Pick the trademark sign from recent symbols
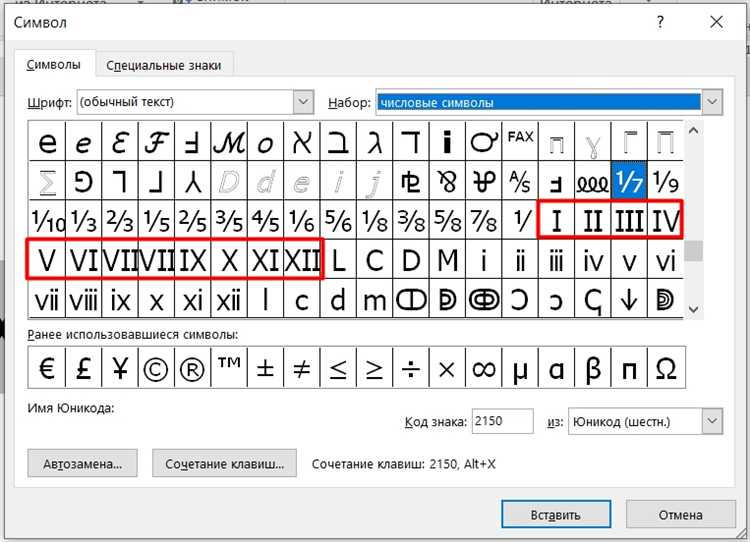This screenshot has height=542, width=750. pos(229,368)
